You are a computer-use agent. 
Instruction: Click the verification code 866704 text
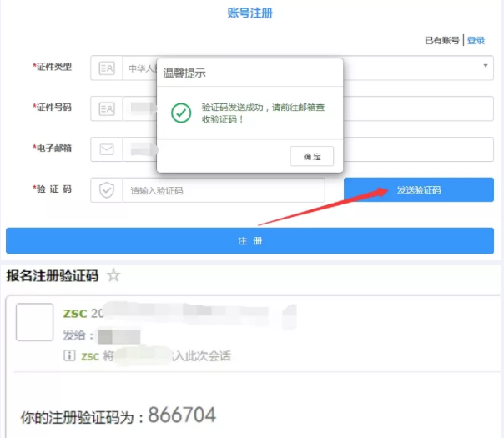point(182,415)
